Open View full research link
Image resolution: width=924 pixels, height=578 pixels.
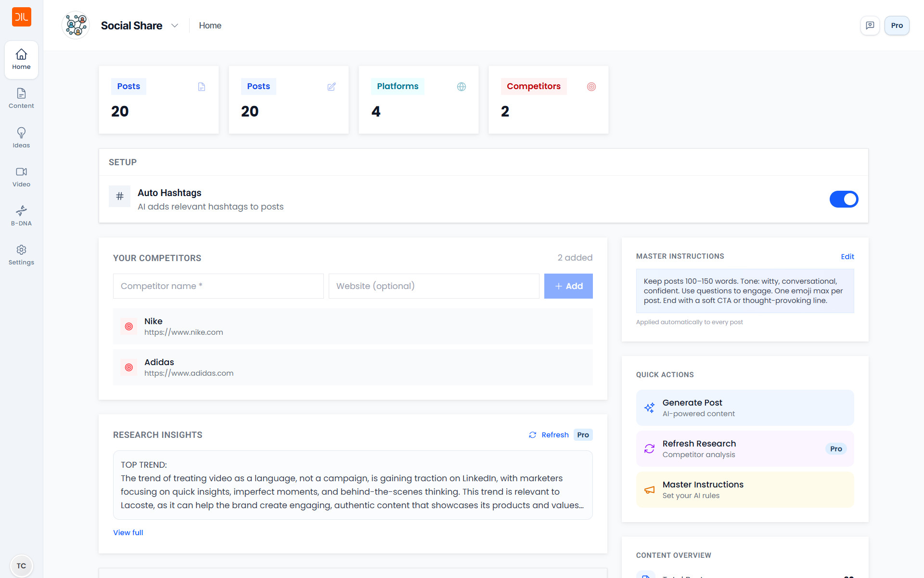tap(128, 533)
